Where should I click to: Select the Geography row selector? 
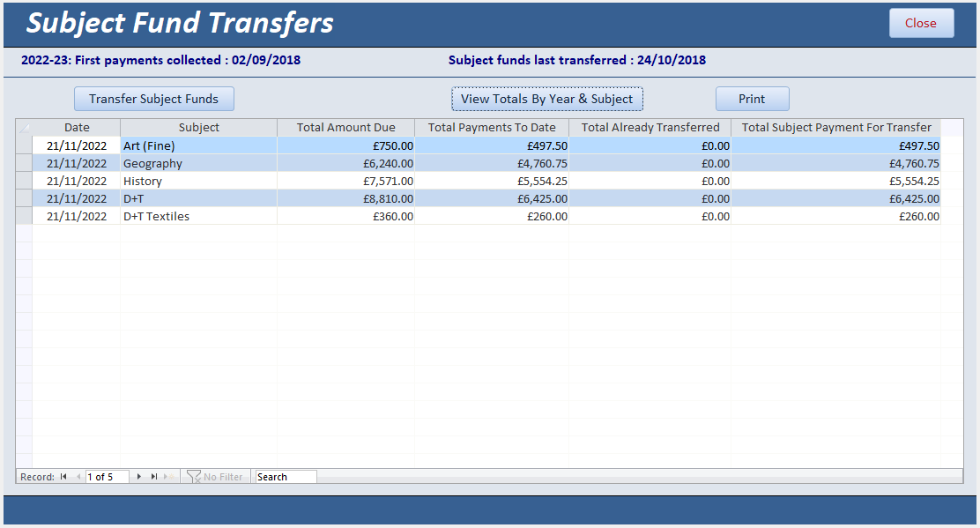24,163
